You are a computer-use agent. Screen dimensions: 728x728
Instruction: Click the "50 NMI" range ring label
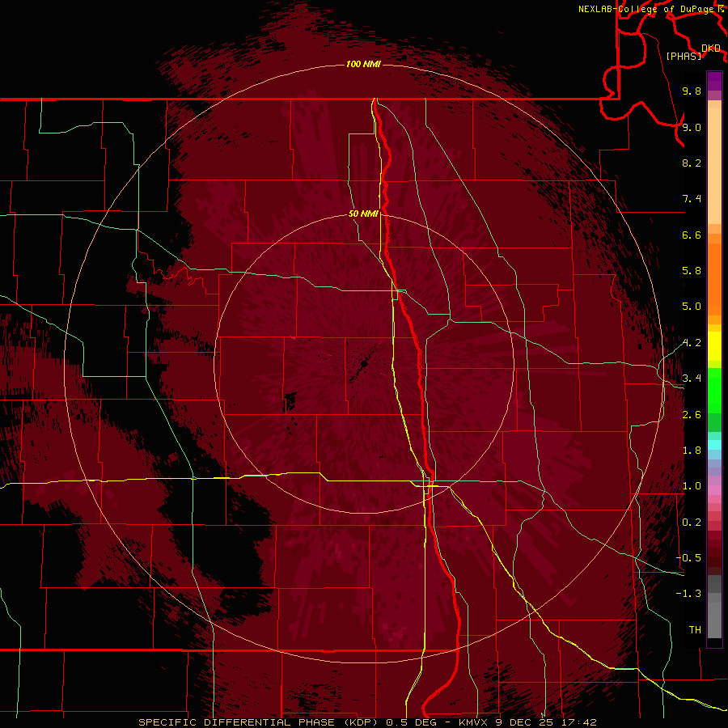point(363,214)
